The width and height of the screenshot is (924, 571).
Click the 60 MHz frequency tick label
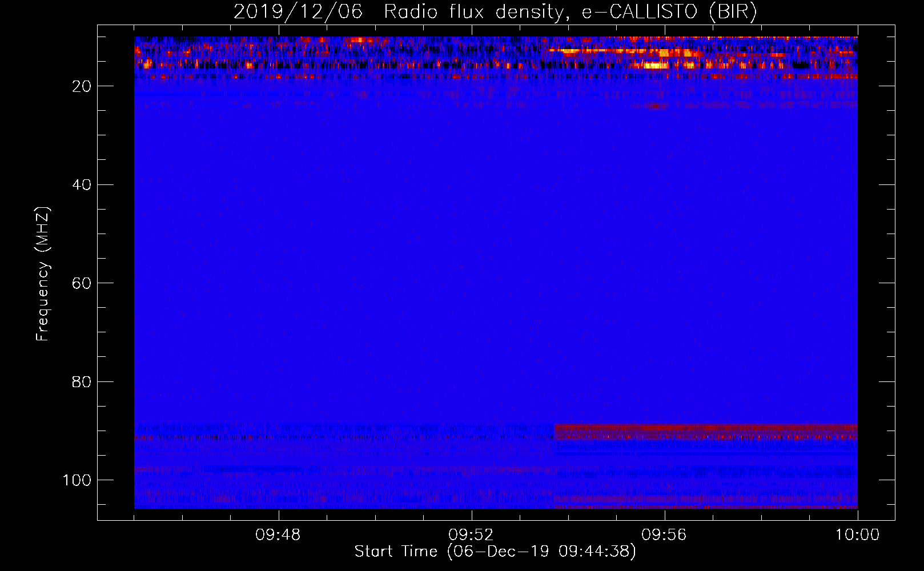click(82, 283)
